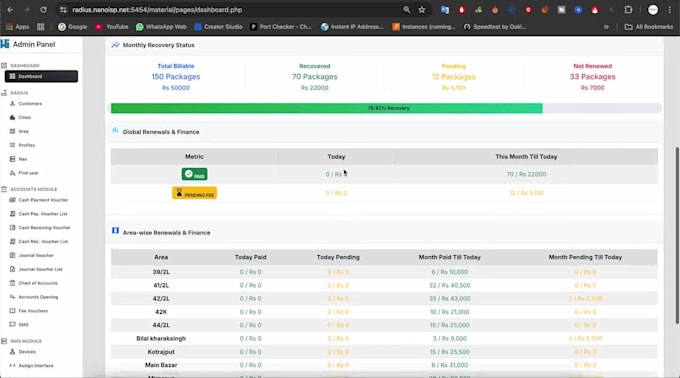
Task: Bookmark this page with the star icon
Action: point(422,10)
